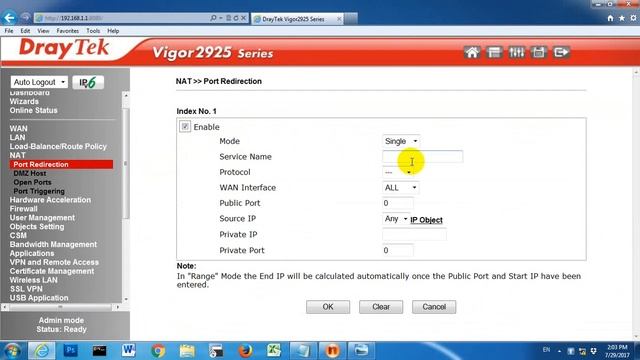Image resolution: width=640 pixels, height=360 pixels.
Task: Open Excel from the taskbar
Action: [274, 351]
